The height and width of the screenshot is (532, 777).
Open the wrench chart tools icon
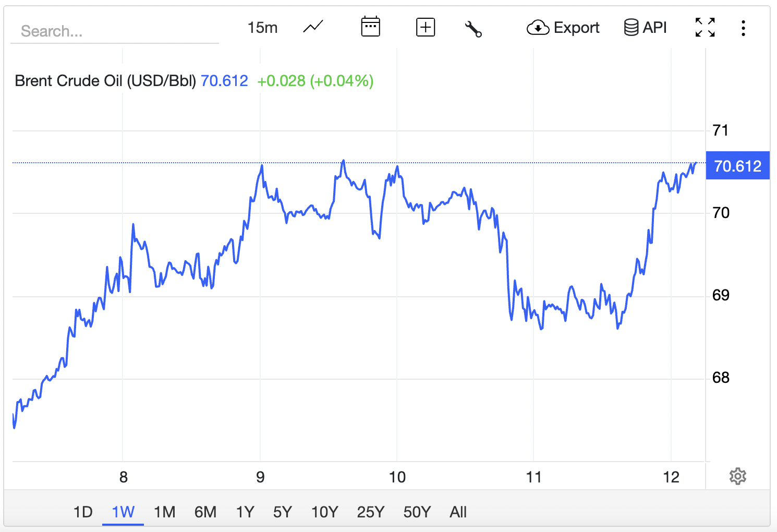tap(473, 28)
